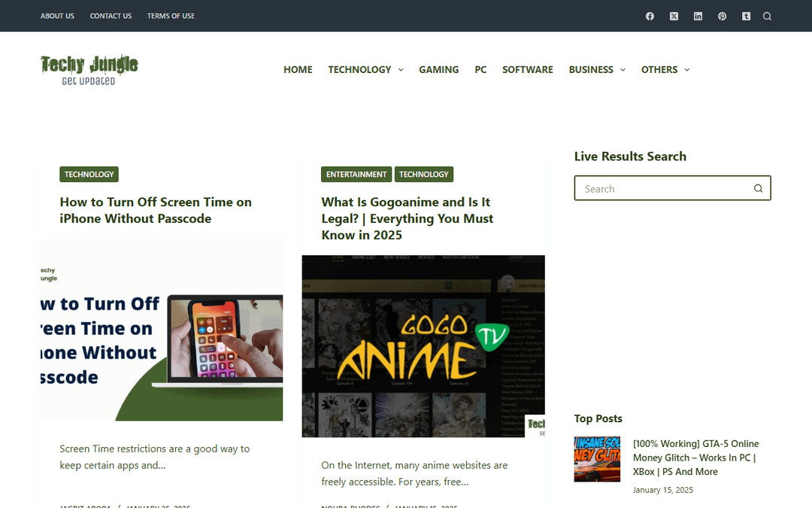Click Technology tag on Gogoanime post

tap(423, 174)
